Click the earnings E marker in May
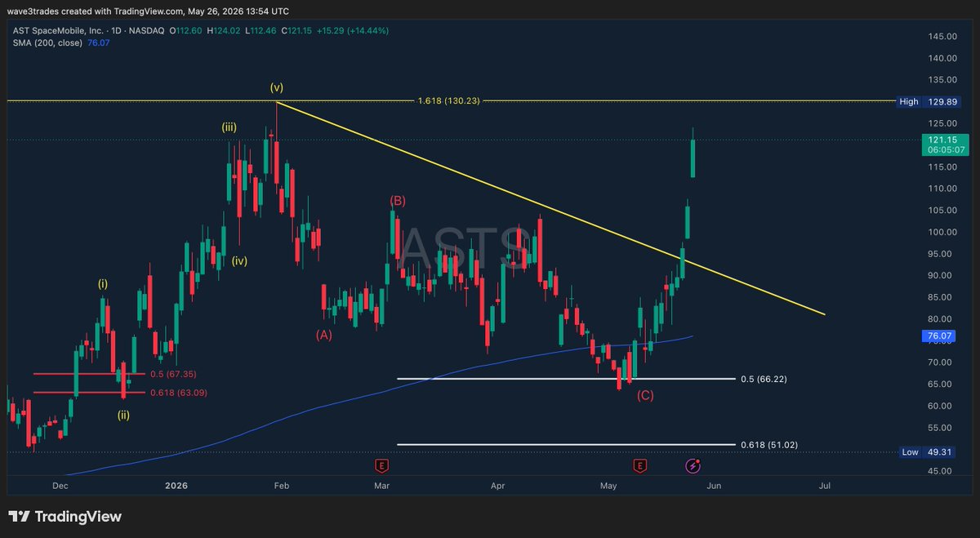Viewport: 980px width, 538px height. click(x=639, y=465)
